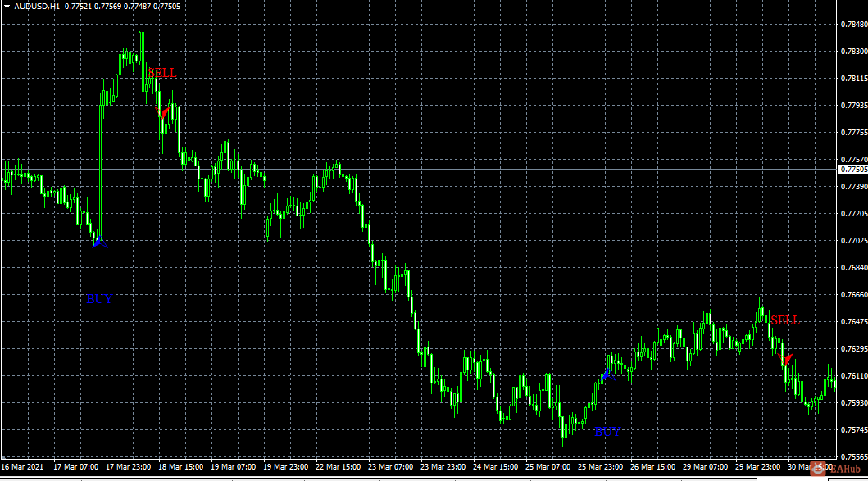Click the 0.77205 price axis label
Viewport: 868px width, 481px height.
tap(853, 214)
